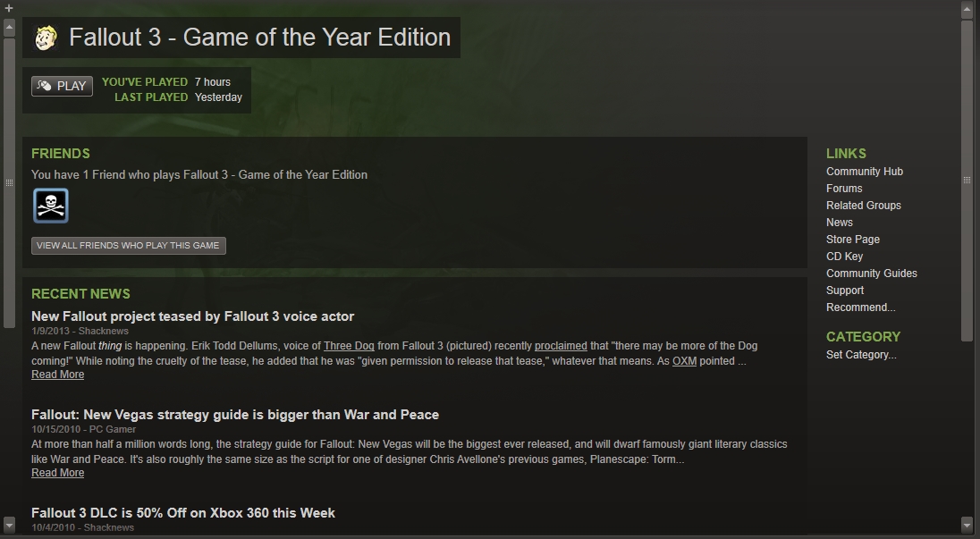Image resolution: width=980 pixels, height=539 pixels.
Task: Expand Read More under strategy guide article
Action: click(x=57, y=474)
